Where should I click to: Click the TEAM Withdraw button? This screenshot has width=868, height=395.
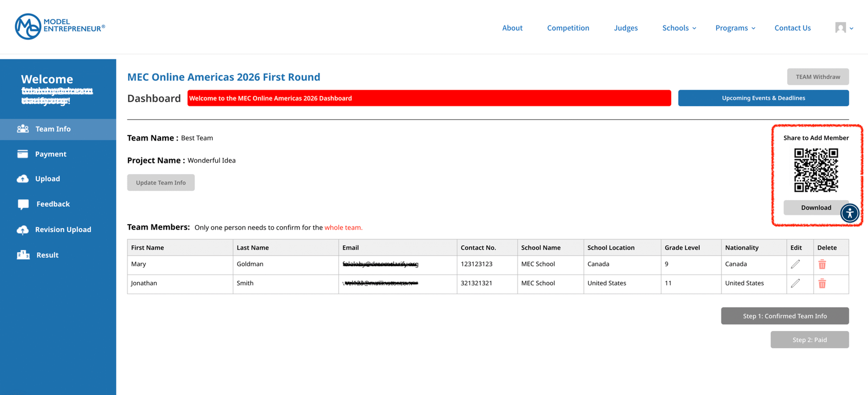(818, 77)
